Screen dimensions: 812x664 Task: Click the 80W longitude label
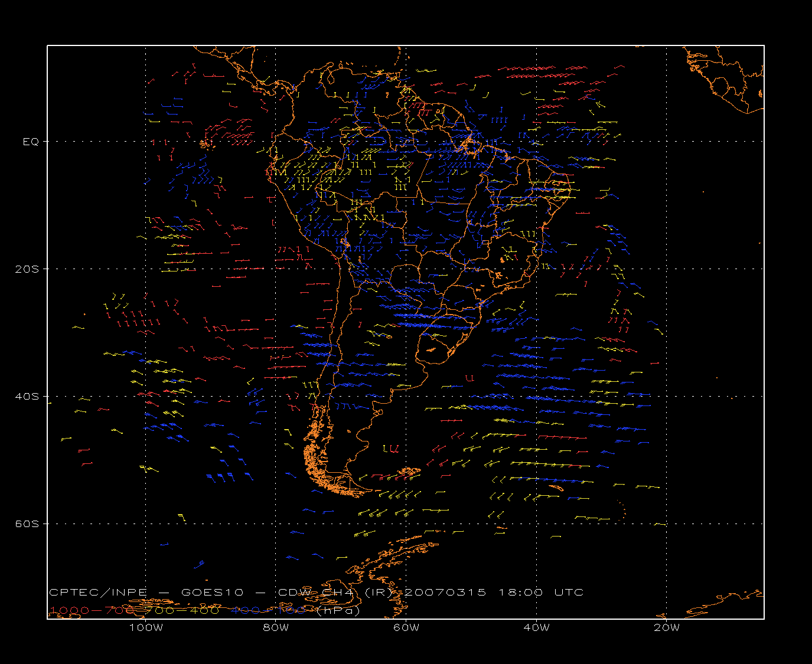click(276, 627)
